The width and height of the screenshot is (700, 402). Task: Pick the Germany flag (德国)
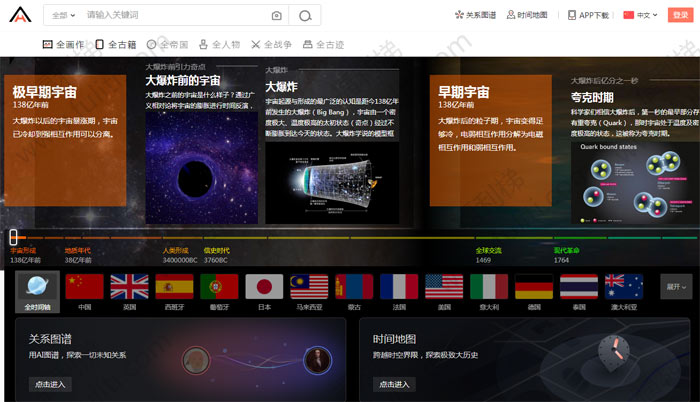tap(534, 288)
